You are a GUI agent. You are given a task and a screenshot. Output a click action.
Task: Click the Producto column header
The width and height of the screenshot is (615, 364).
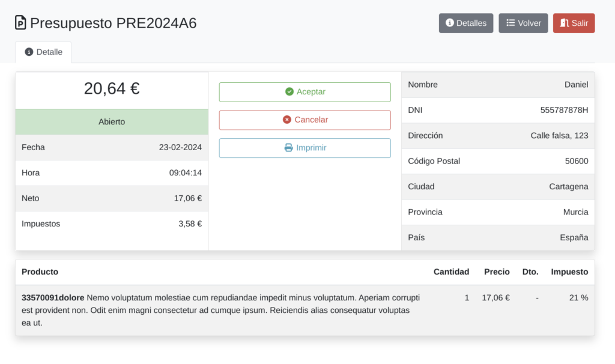point(40,272)
